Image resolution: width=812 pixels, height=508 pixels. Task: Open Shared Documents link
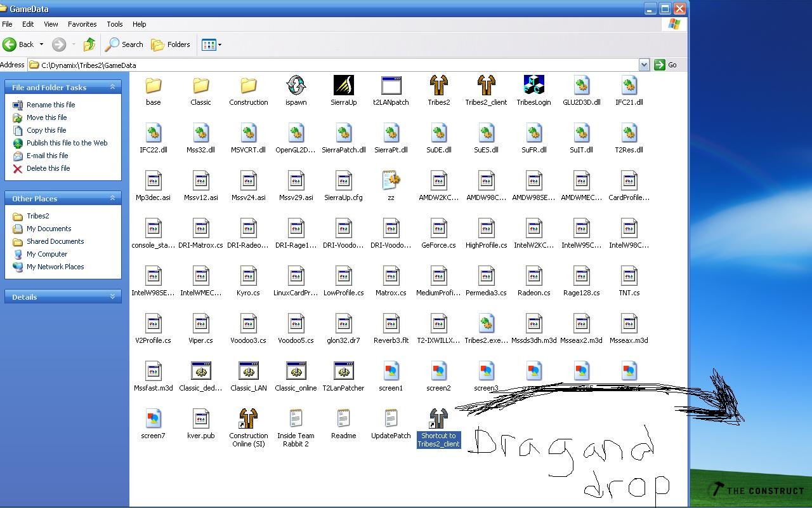coord(55,241)
